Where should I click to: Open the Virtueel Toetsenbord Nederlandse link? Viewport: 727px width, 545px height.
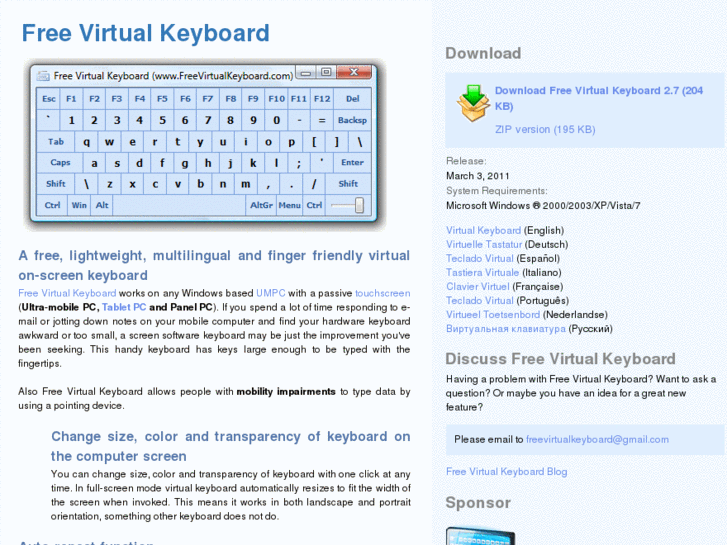pyautogui.click(x=493, y=314)
